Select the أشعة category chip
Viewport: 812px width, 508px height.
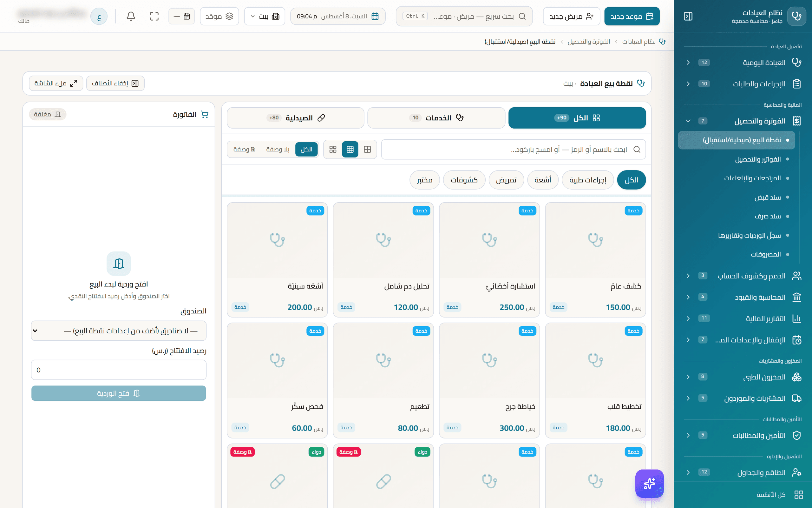pos(543,180)
